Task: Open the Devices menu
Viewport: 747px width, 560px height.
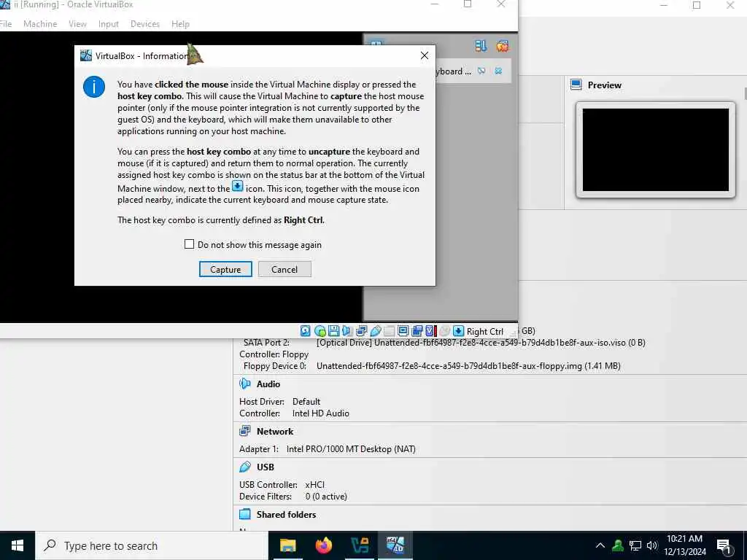Action: tap(145, 24)
